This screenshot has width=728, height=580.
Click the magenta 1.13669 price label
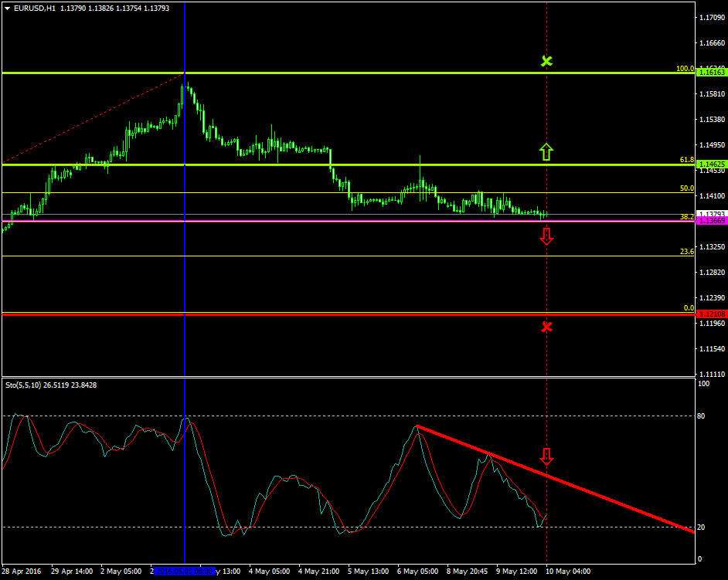711,221
